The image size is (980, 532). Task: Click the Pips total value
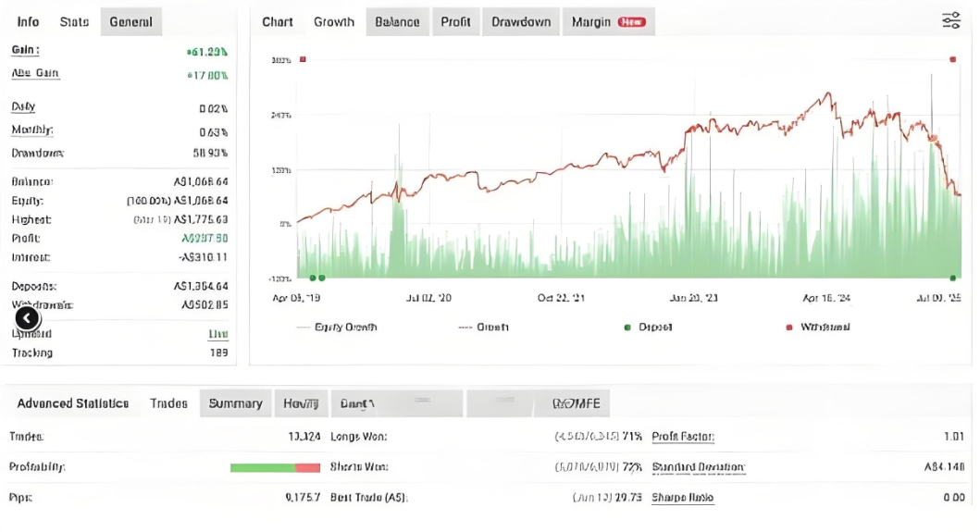[303, 498]
